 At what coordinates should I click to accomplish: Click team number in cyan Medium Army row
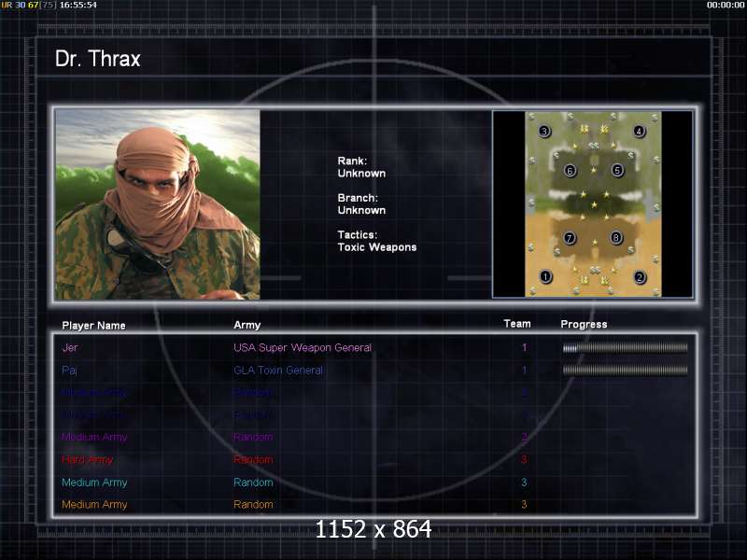tap(524, 483)
